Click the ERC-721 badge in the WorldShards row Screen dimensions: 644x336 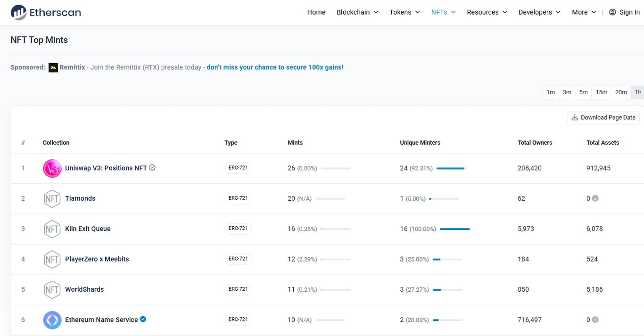(238, 289)
